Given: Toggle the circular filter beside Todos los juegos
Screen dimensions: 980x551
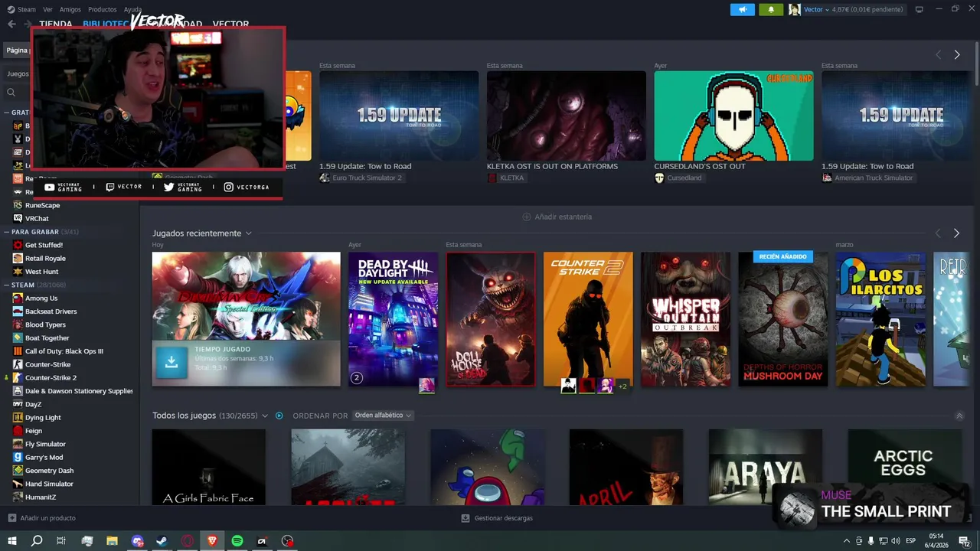Looking at the screenshot, I should pyautogui.click(x=279, y=416).
